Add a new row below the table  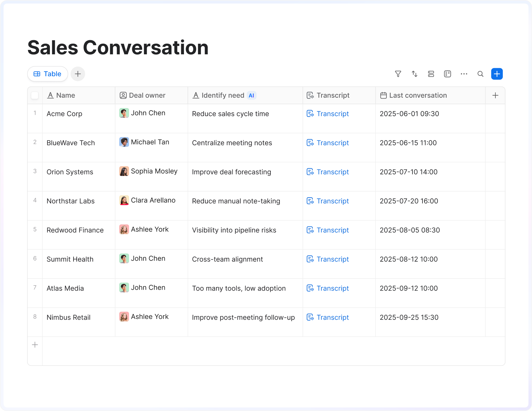(35, 345)
